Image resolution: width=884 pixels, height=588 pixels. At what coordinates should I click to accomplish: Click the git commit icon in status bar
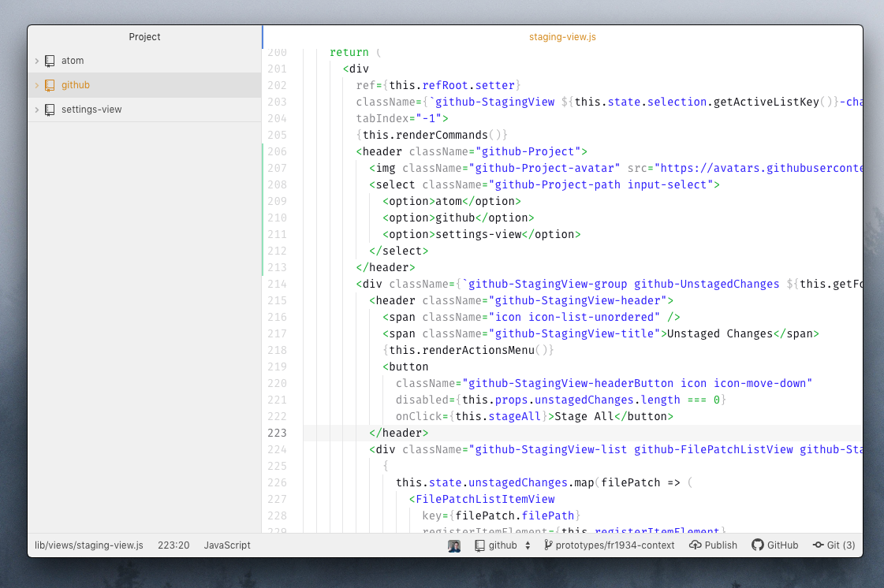[x=818, y=545]
